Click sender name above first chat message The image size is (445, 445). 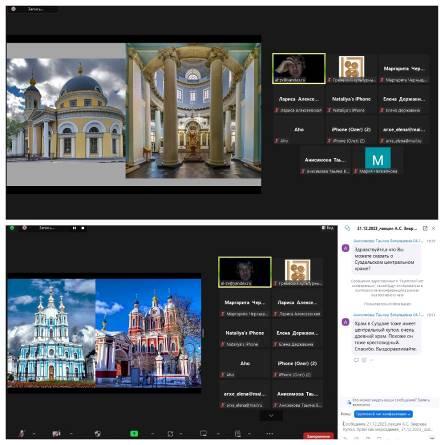pos(388,240)
